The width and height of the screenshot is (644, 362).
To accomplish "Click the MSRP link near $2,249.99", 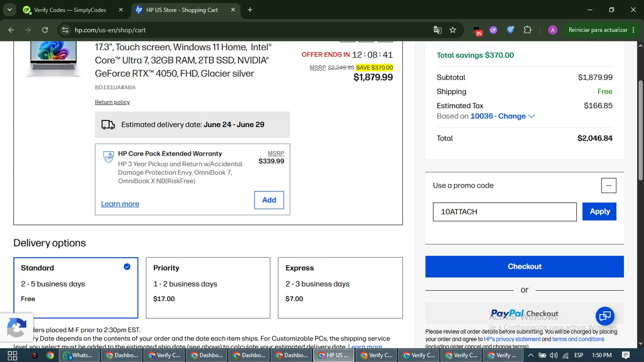I will (318, 67).
